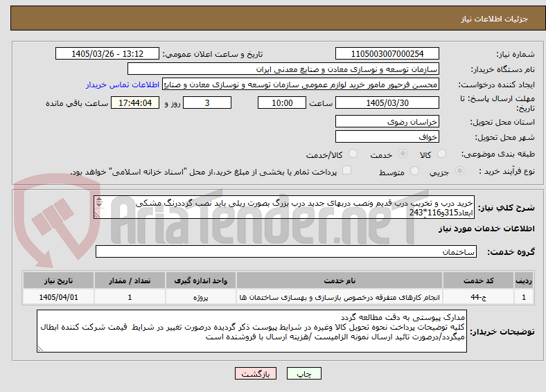Click the نام خدمت column header
This screenshot has height=392, width=546.
pyautogui.click(x=340, y=280)
